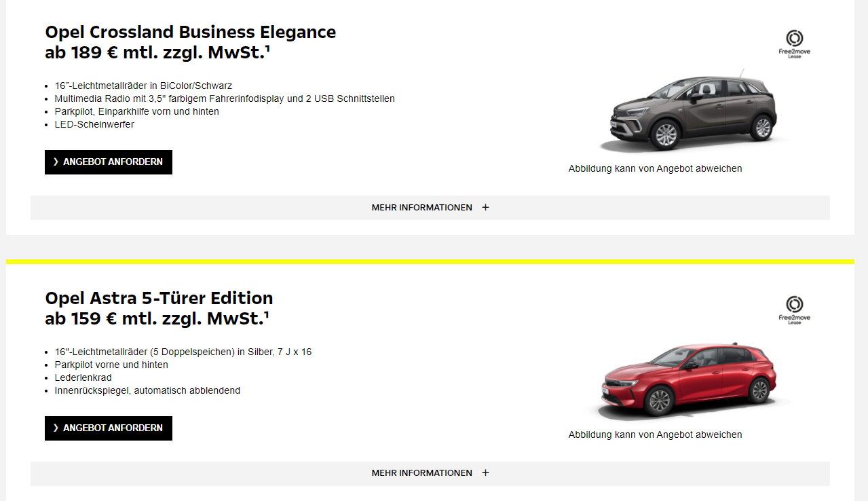This screenshot has height=501, width=868.
Task: Click the 'Opel Crossland Business Elegance' heading
Action: pos(190,32)
